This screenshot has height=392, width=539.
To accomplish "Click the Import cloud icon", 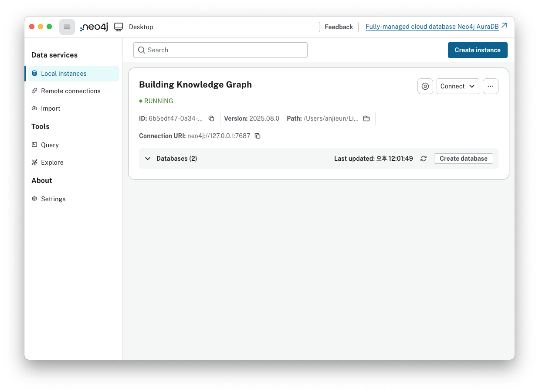I will pyautogui.click(x=34, y=108).
